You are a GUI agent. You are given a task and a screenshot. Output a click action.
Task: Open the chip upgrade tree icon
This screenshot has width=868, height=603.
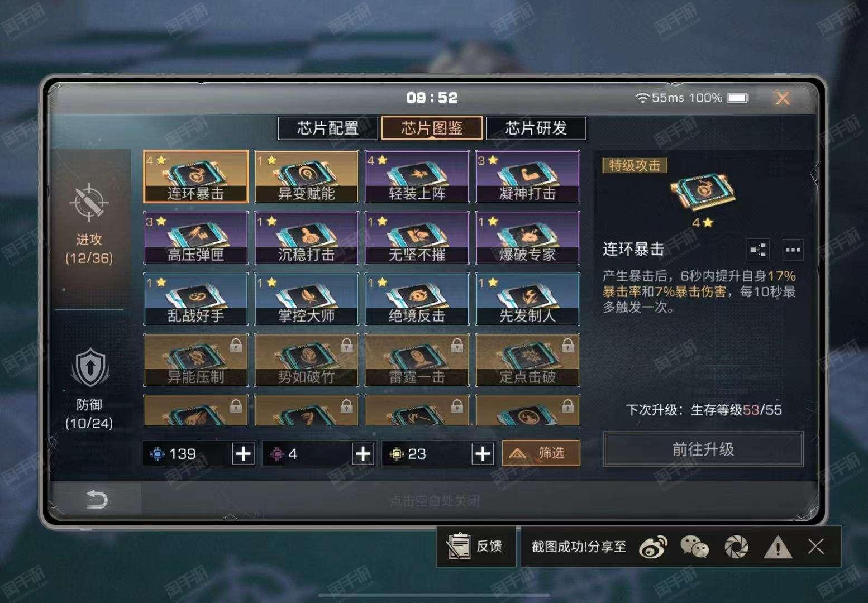tap(758, 250)
